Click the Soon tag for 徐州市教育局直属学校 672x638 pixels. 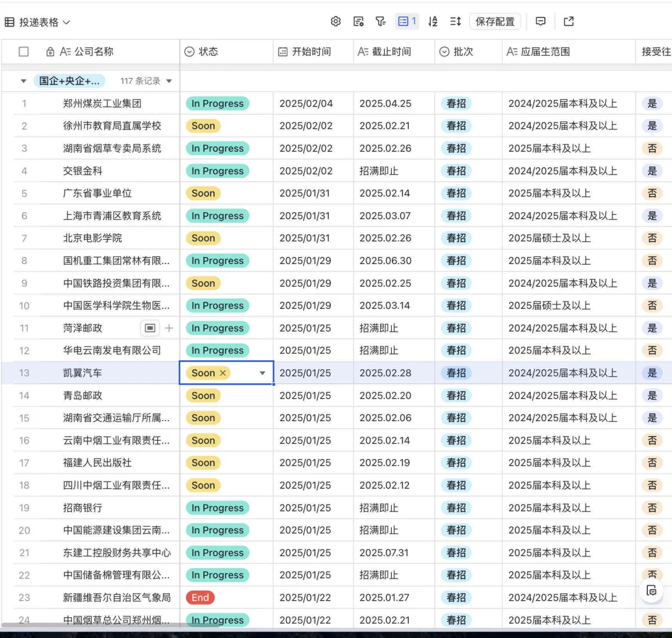[203, 126]
